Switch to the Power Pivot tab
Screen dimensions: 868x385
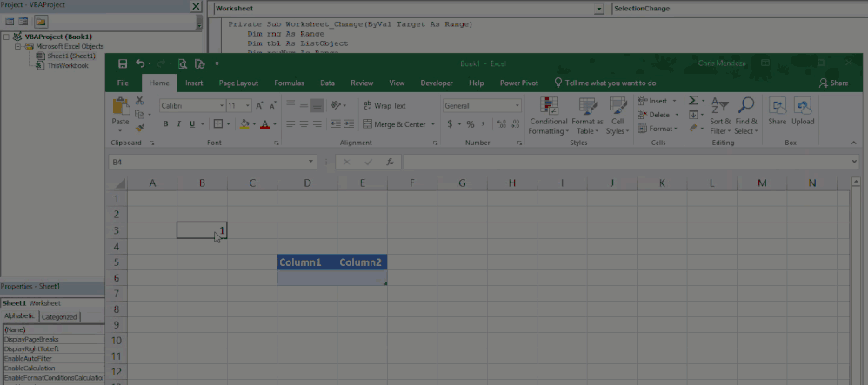pos(519,83)
